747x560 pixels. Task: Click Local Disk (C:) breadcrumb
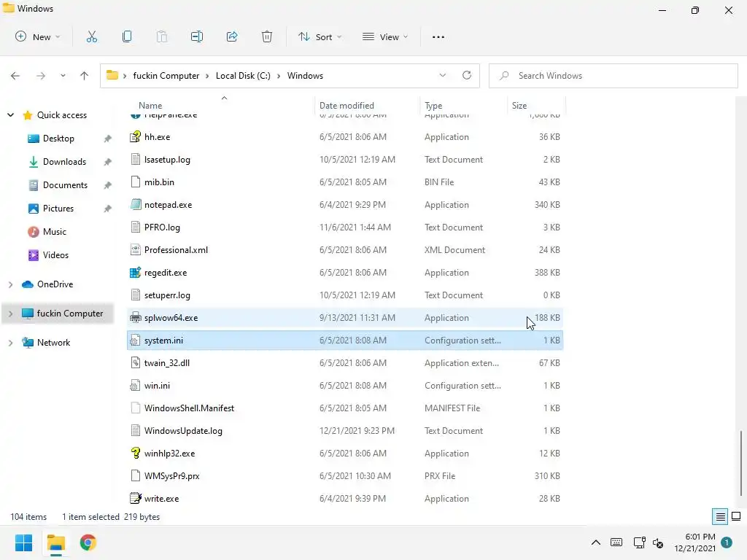click(243, 76)
